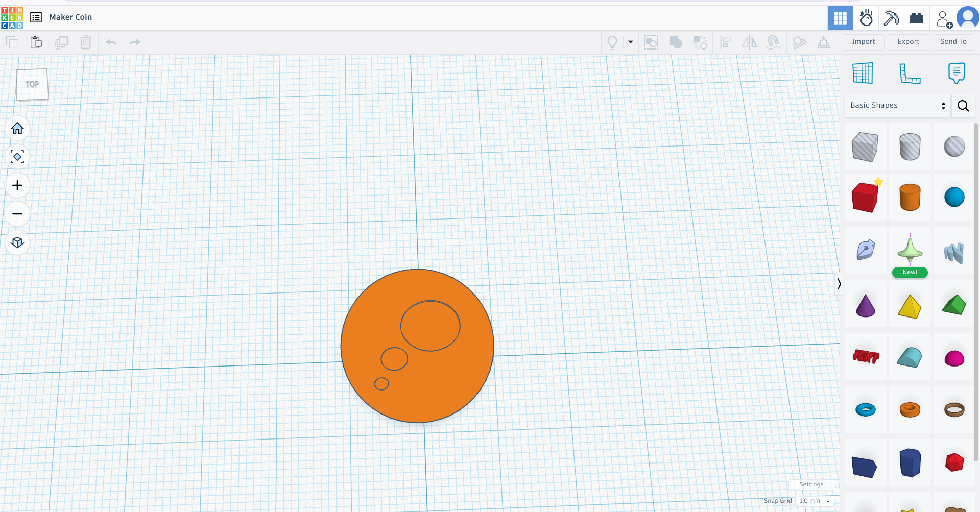Click the Delete trash can icon

pos(86,42)
